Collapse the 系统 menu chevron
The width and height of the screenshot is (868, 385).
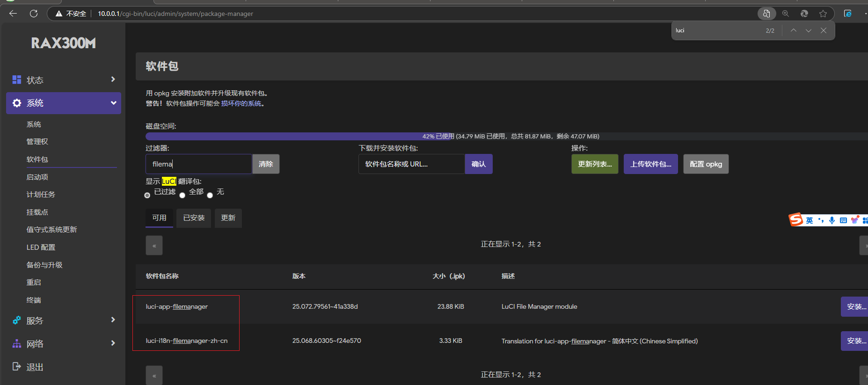[113, 103]
